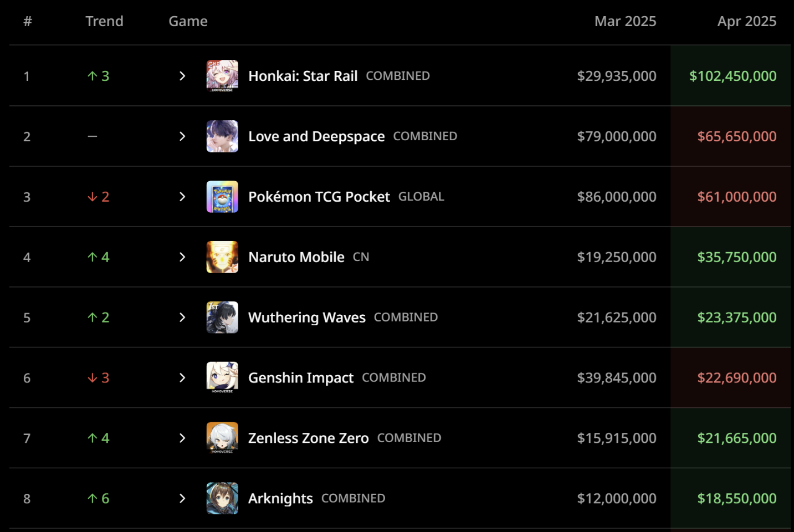The width and height of the screenshot is (794, 532).
Task: Click Honkai's $102,450,000 April revenue cell
Action: (x=732, y=76)
